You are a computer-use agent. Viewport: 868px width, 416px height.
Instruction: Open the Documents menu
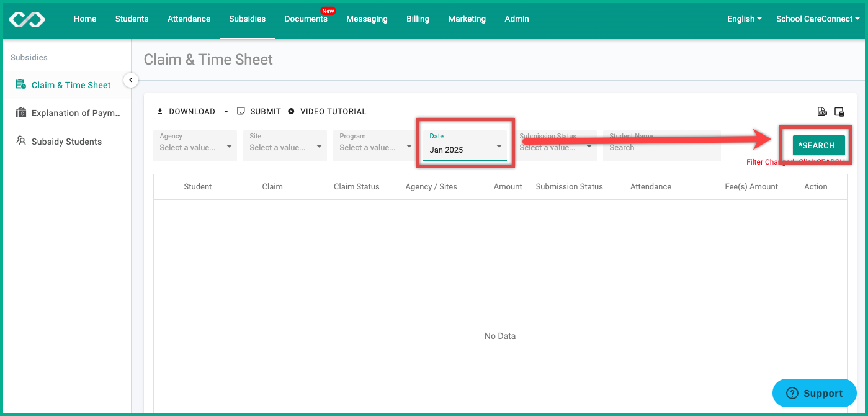[x=306, y=19]
